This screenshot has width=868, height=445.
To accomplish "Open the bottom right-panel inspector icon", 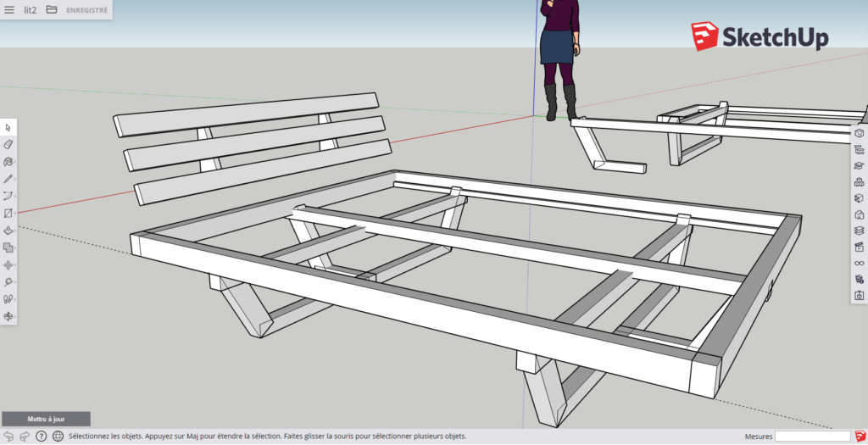I will point(860,296).
